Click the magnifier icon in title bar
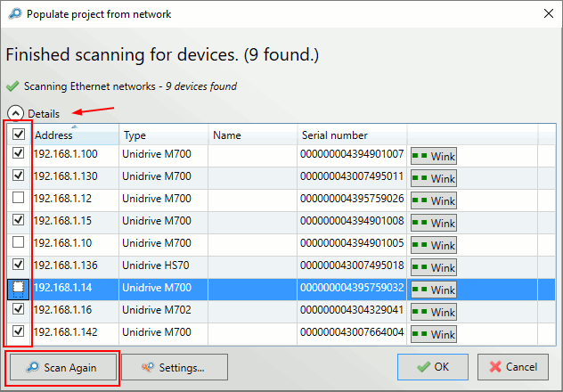563x392 pixels. tap(15, 14)
